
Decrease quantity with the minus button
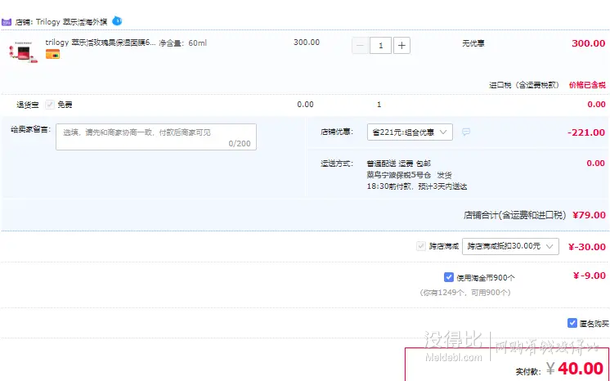point(360,46)
